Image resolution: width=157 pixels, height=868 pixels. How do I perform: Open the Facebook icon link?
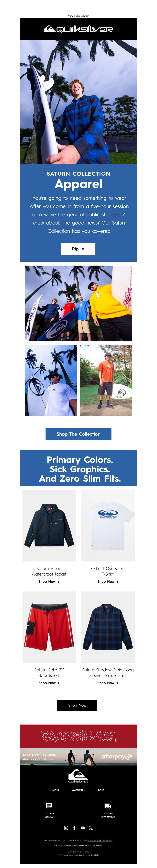[74, 828]
